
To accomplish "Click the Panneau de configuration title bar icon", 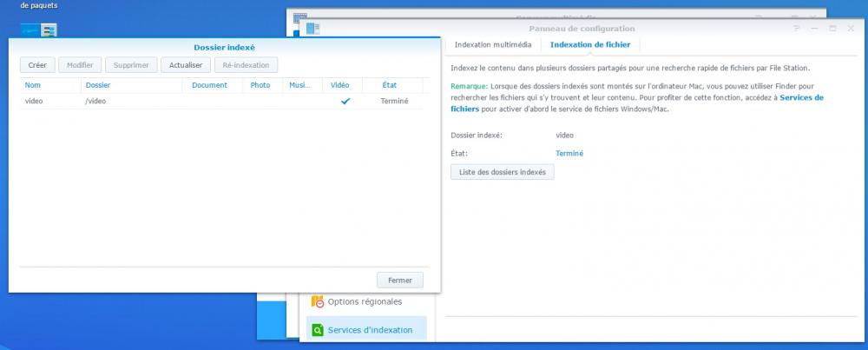I will [312, 29].
